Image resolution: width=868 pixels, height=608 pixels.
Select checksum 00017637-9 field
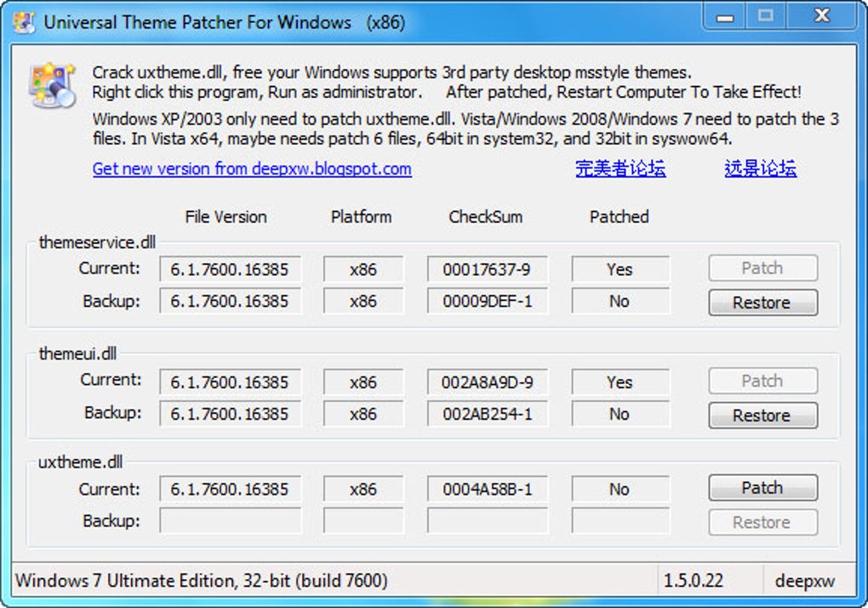pyautogui.click(x=488, y=269)
